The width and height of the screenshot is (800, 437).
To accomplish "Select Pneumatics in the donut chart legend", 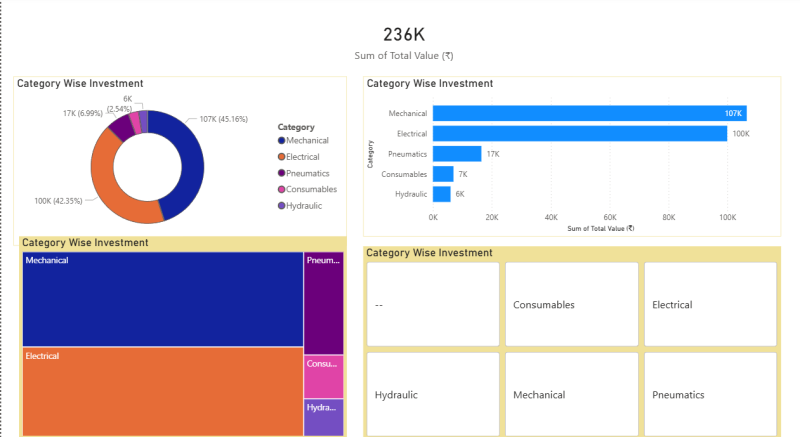I will coord(305,173).
